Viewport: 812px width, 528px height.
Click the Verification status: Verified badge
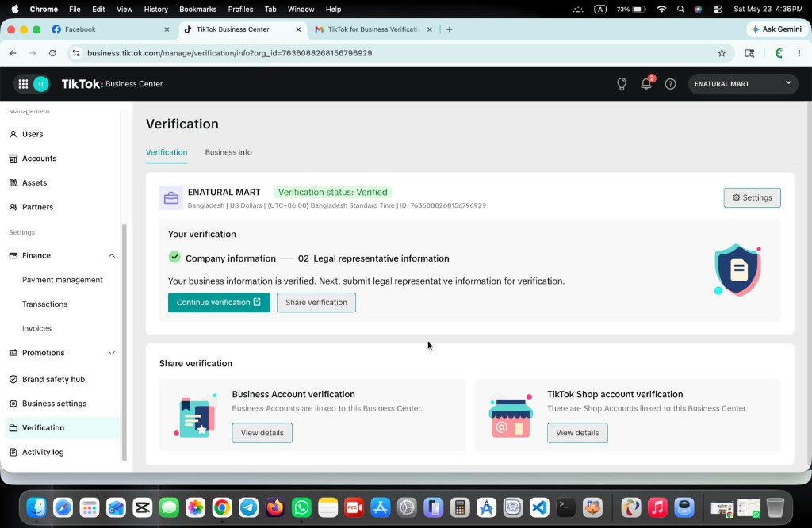[333, 193]
